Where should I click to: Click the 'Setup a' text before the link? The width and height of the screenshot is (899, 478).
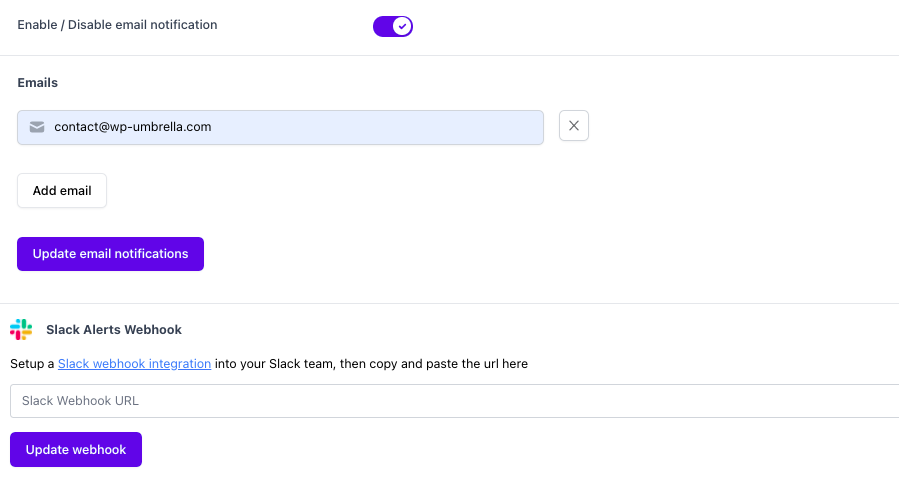[32, 364]
